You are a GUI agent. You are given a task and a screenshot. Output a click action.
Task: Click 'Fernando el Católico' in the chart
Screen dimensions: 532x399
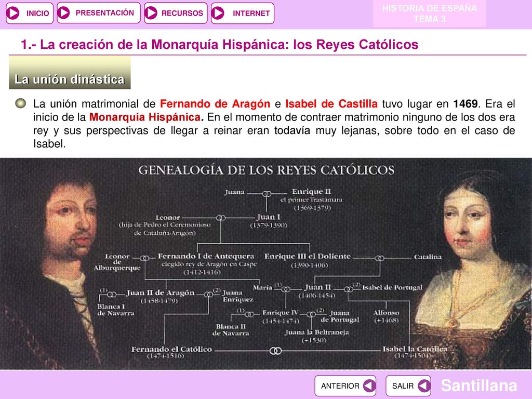(x=171, y=349)
